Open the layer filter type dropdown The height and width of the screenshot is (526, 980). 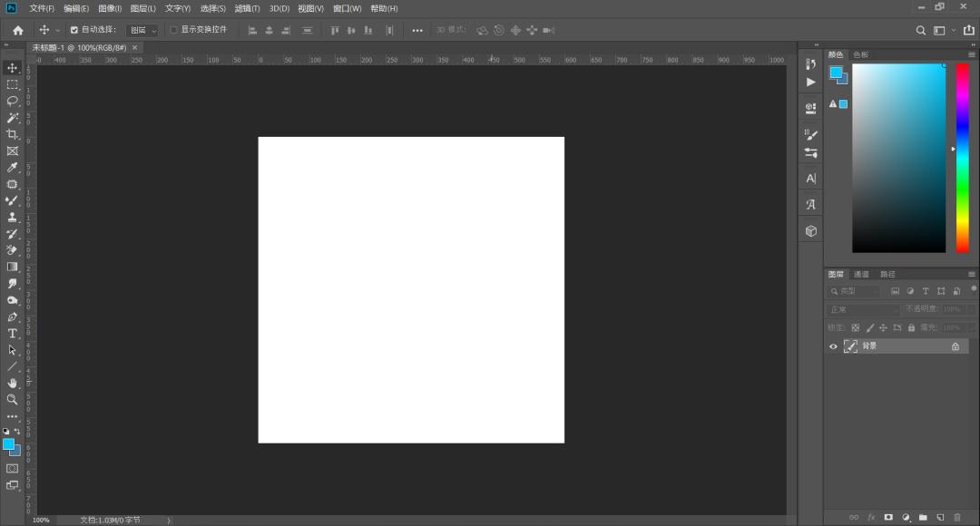pyautogui.click(x=854, y=291)
